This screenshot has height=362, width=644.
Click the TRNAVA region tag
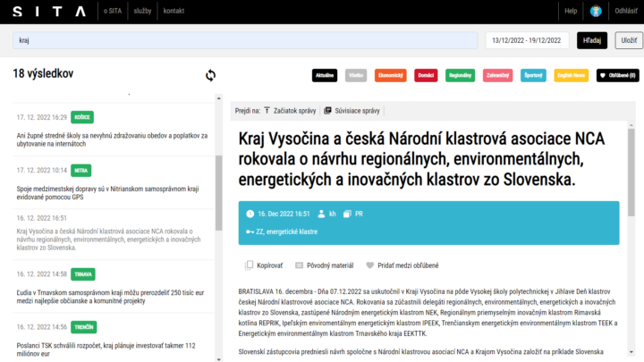pyautogui.click(x=83, y=274)
